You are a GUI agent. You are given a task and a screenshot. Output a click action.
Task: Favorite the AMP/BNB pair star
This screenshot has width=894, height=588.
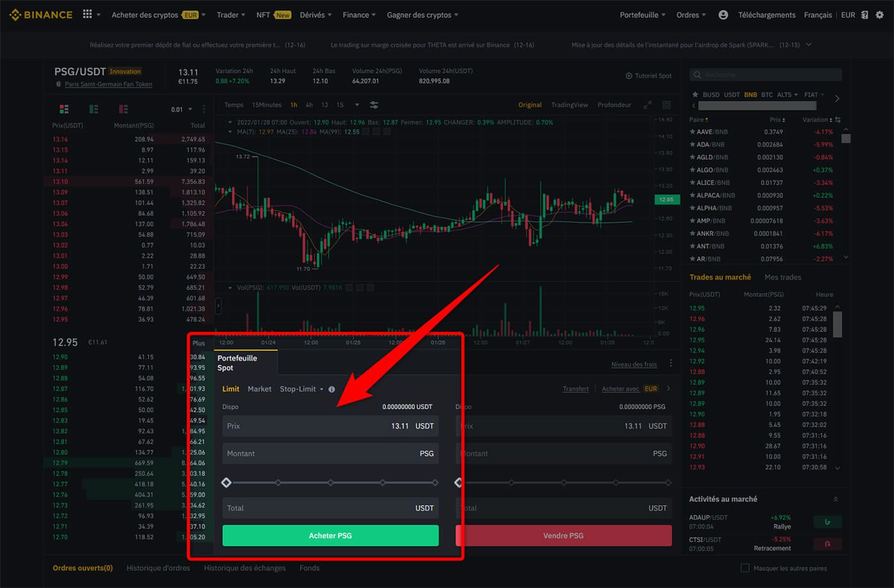tap(692, 220)
